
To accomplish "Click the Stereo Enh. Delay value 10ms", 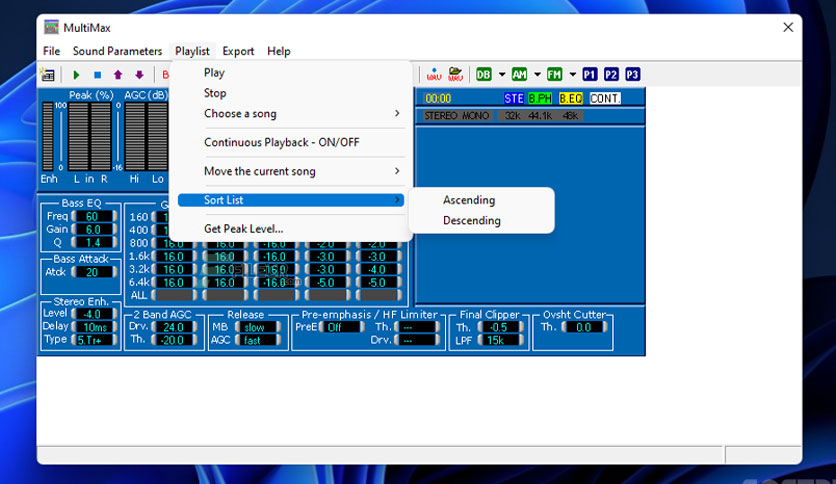I will click(x=94, y=327).
